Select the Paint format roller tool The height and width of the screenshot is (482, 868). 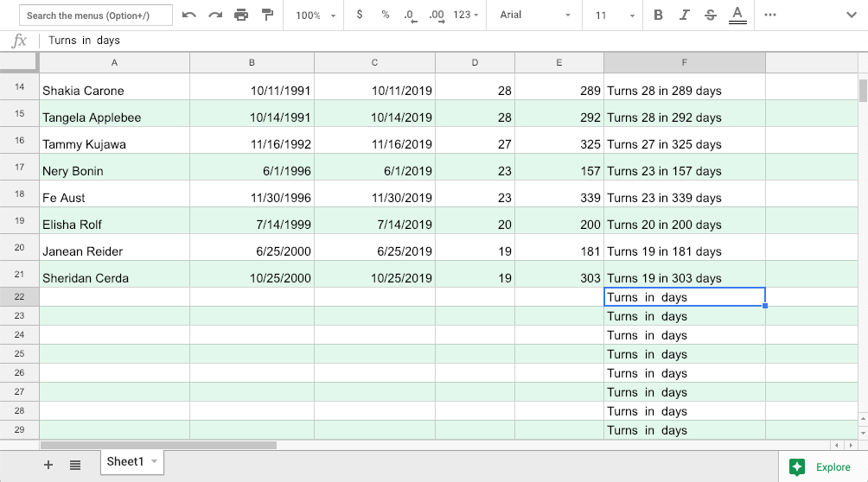pyautogui.click(x=267, y=16)
